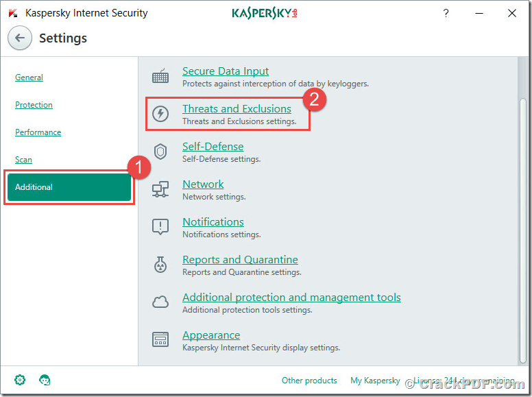Click the Reports and Quarantine flask icon
Screen dimensions: 532x397
160,265
